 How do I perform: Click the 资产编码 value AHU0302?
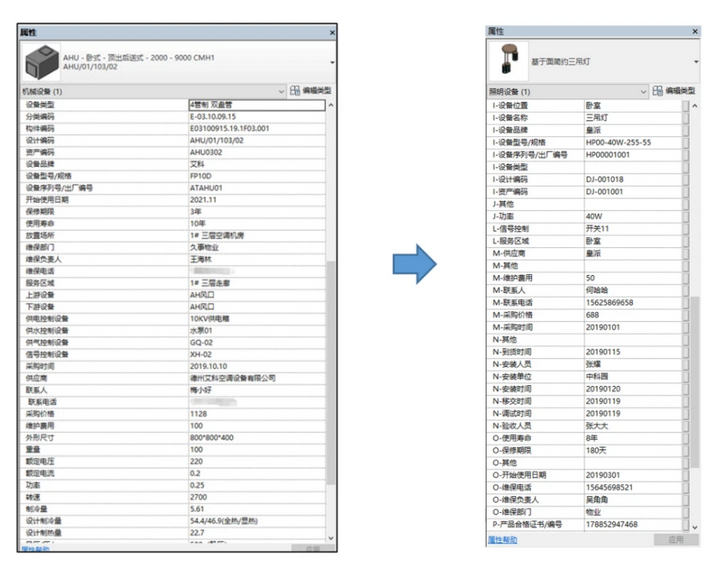coord(206,152)
